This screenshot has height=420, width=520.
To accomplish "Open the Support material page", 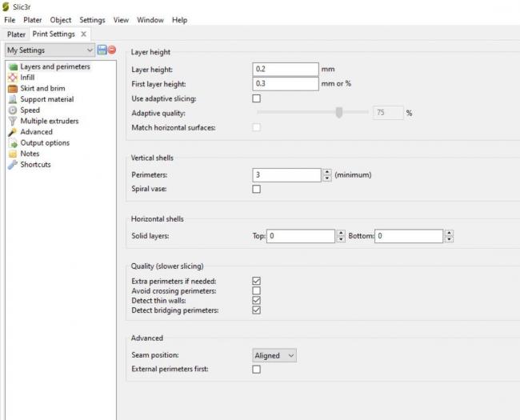I will tap(46, 99).
